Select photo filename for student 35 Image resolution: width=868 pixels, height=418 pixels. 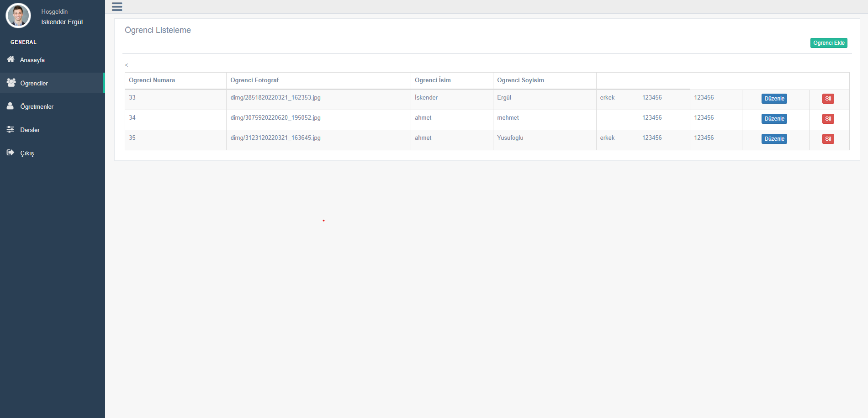275,138
